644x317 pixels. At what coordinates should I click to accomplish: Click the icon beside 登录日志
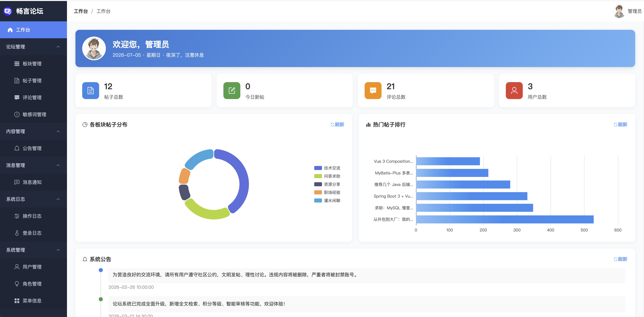coord(17,233)
